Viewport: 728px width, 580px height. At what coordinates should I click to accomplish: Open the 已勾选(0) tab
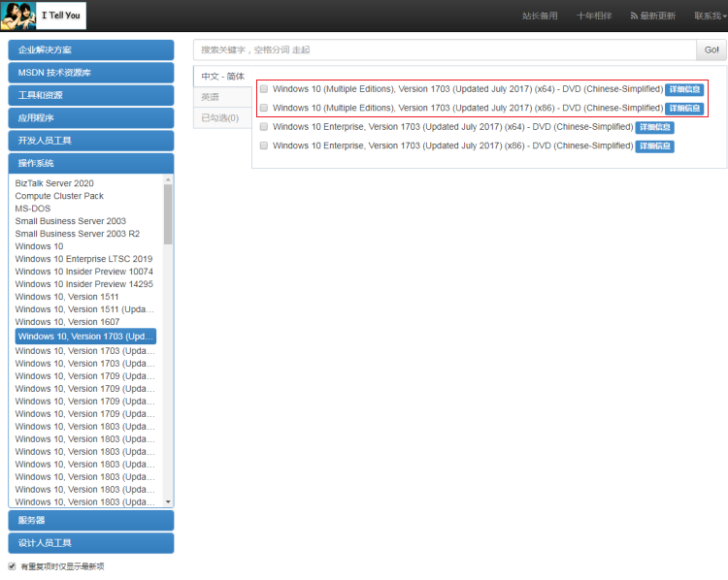(223, 118)
